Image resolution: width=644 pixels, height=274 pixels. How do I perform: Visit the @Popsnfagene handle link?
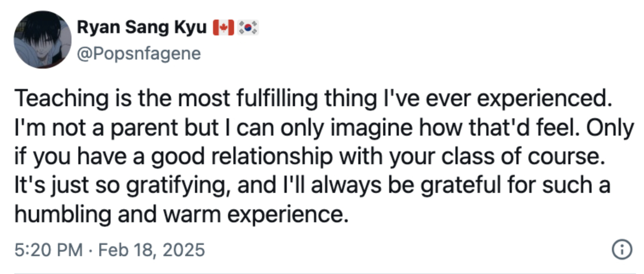(x=139, y=54)
